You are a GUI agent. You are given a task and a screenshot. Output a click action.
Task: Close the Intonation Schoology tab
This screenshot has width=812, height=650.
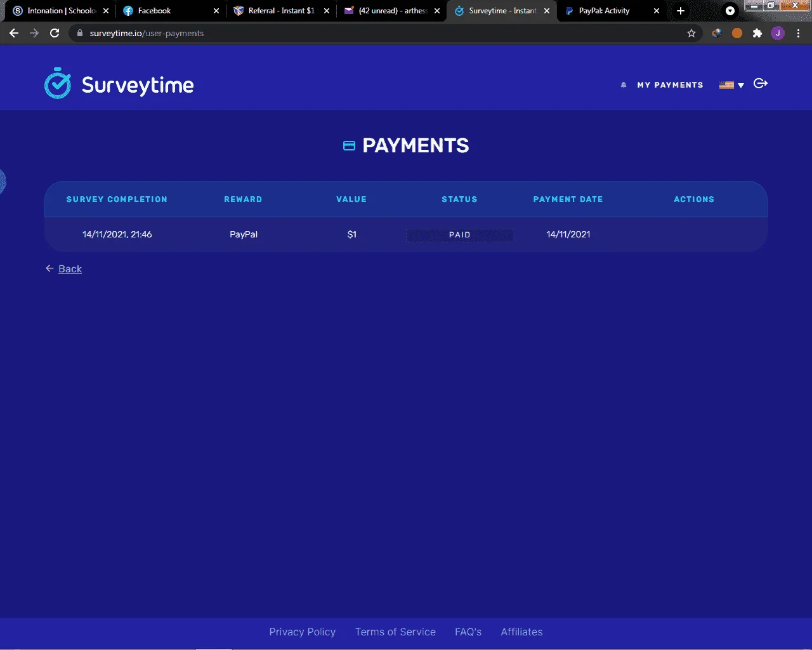point(106,11)
